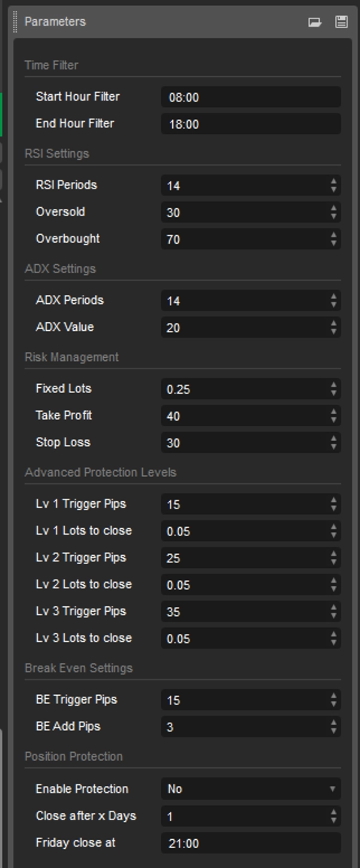Open the Enable Protection dropdown
360x868 pixels.
[x=334, y=789]
